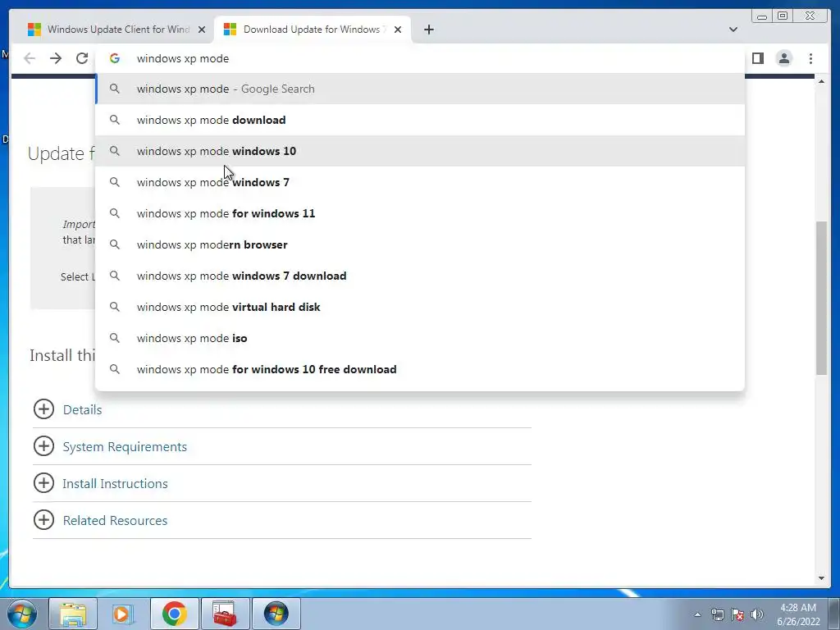This screenshot has width=840, height=630.
Task: Click the Chrome taskbar icon
Action: 174,614
